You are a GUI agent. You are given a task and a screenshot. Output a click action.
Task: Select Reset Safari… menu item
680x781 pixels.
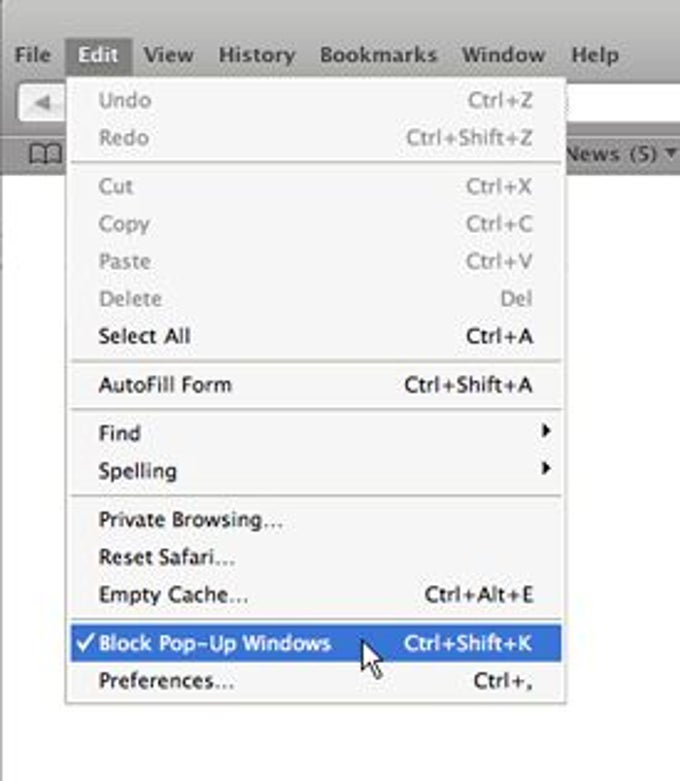(x=316, y=557)
